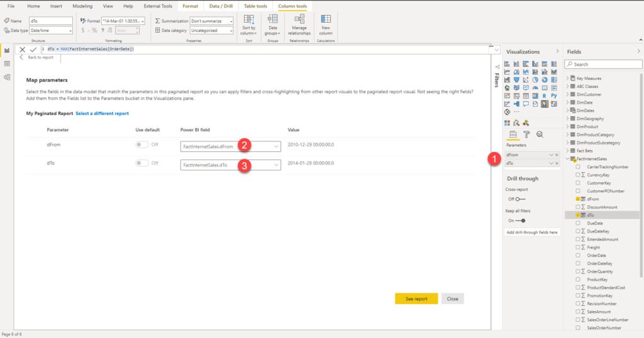
Task: Open the dFrom Power BI field dropdown
Action: point(230,146)
